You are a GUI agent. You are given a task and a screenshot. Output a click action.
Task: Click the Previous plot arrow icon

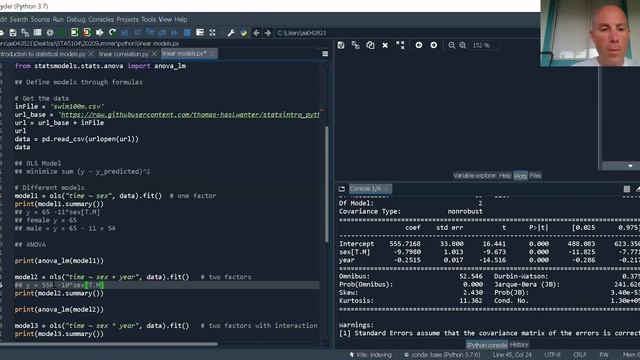pos(419,45)
